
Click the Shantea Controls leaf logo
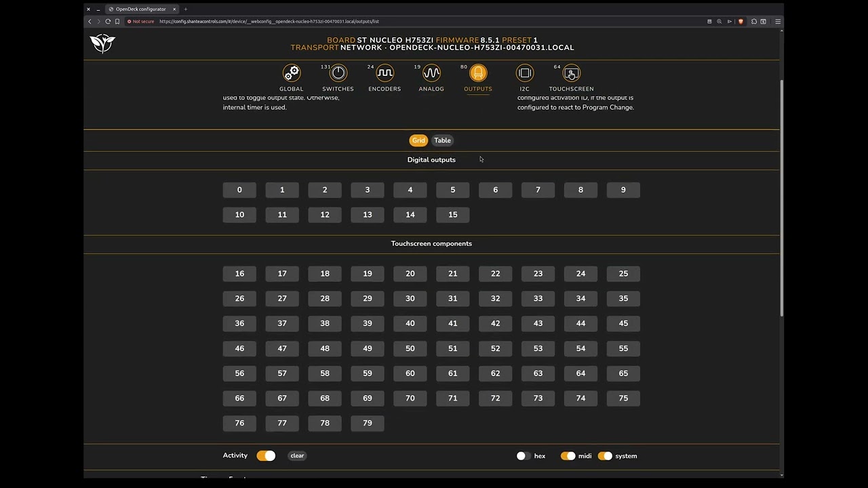click(102, 43)
